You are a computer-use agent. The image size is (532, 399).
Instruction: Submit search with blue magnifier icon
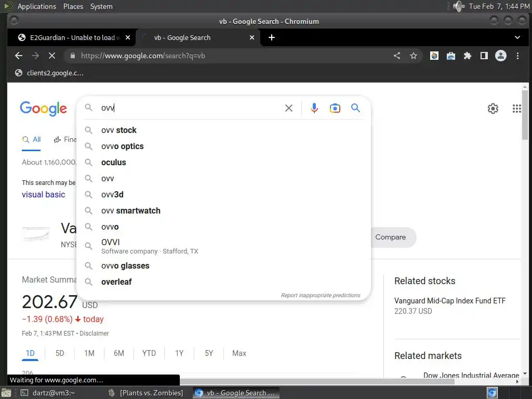pyautogui.click(x=355, y=108)
